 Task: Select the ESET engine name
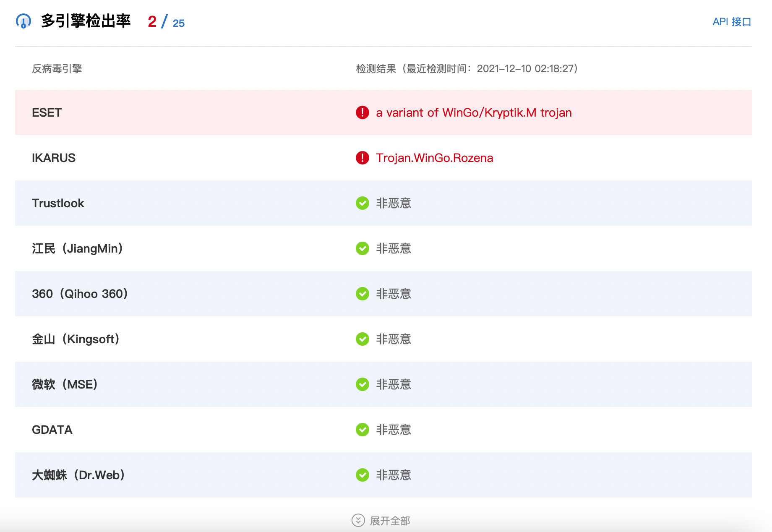point(47,112)
